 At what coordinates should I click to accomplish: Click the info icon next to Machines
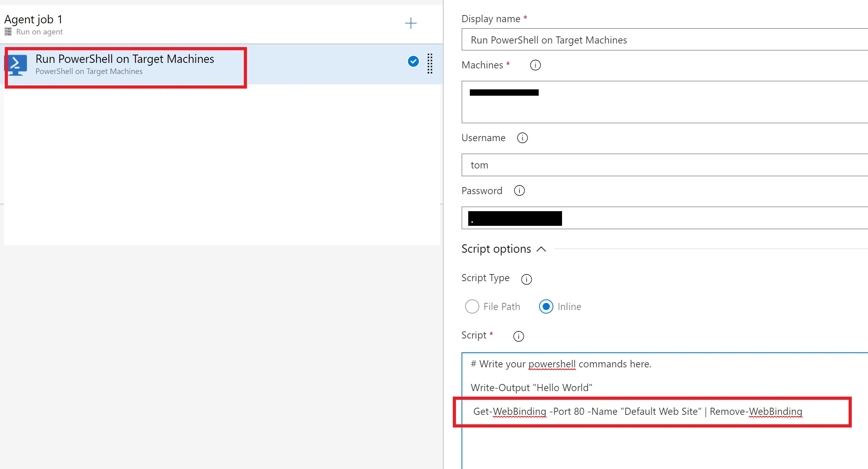click(x=535, y=65)
